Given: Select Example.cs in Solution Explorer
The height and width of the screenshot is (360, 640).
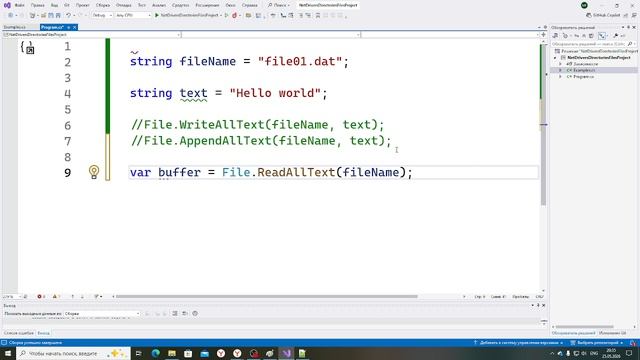Looking at the screenshot, I should point(584,70).
